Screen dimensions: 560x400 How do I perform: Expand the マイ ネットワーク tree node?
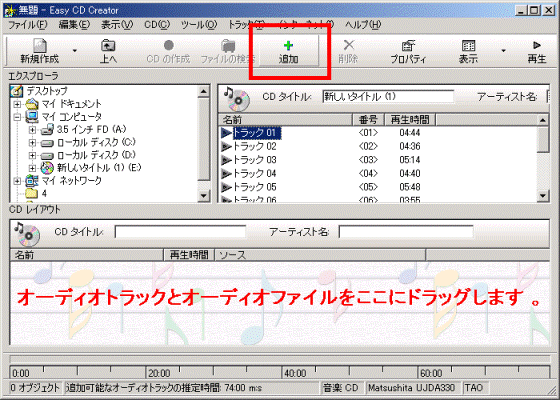coord(17,181)
